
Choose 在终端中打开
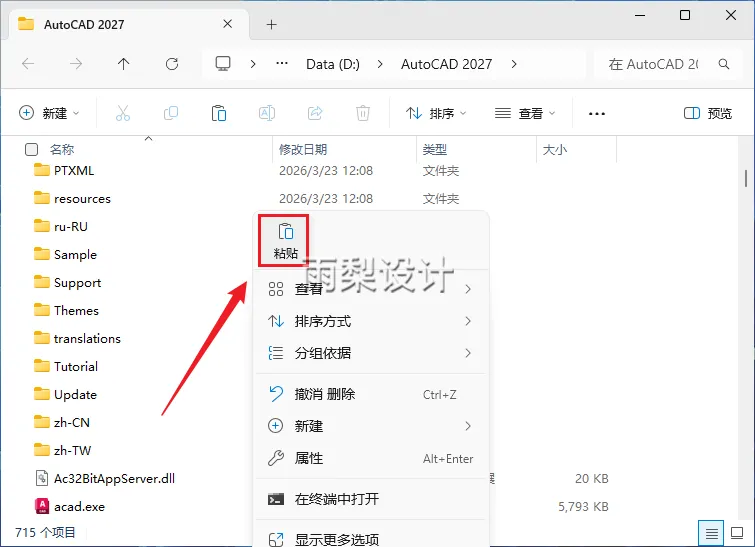coord(371,499)
